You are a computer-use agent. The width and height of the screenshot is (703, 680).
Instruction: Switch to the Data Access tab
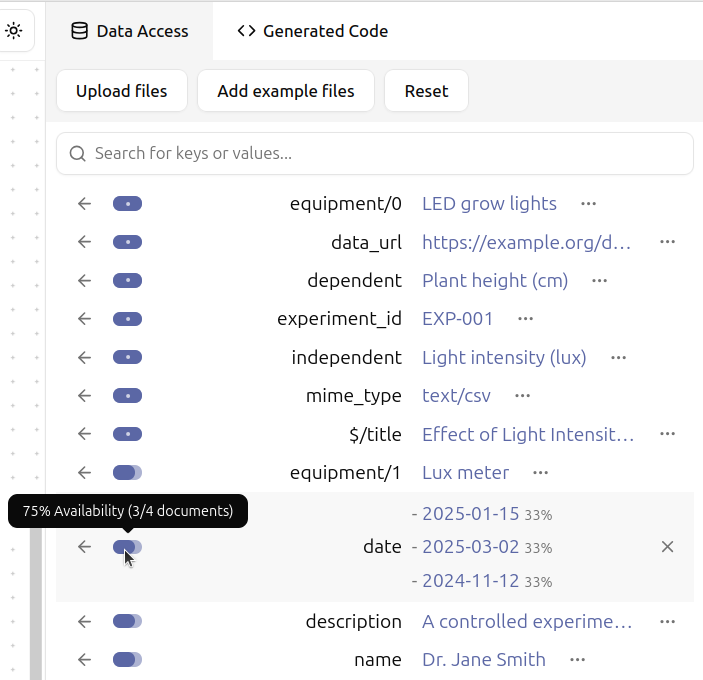(130, 31)
